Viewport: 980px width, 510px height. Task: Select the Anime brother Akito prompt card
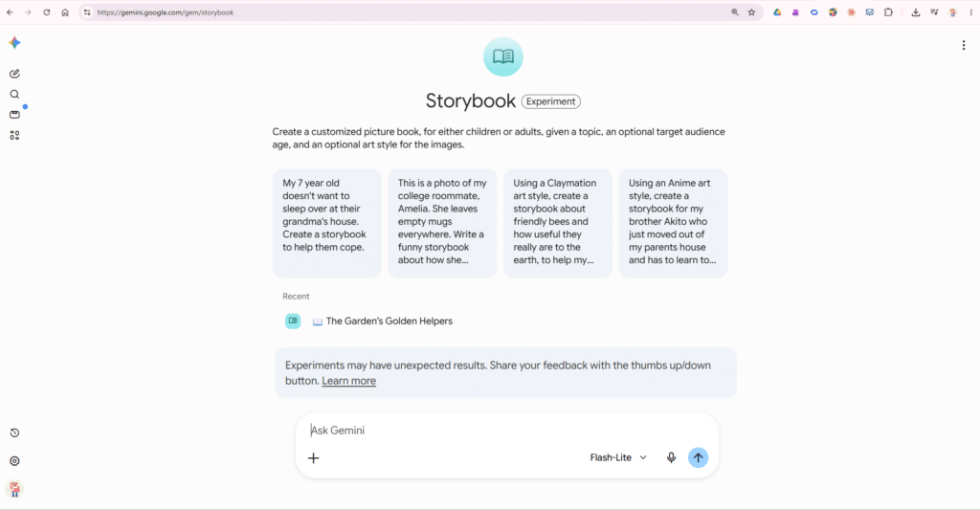pos(673,223)
